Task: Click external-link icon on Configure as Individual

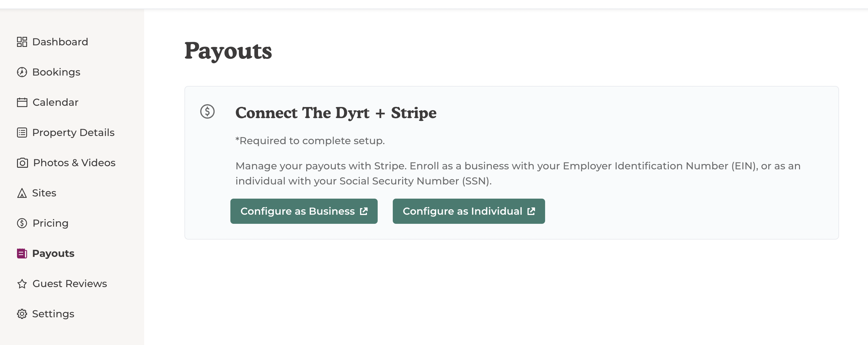Action: pyautogui.click(x=531, y=211)
